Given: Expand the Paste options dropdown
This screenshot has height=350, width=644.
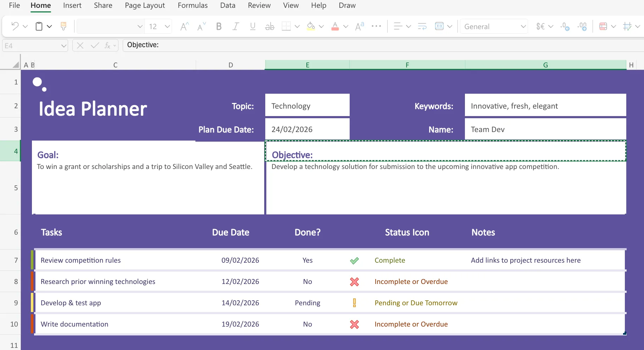Looking at the screenshot, I should (x=49, y=26).
